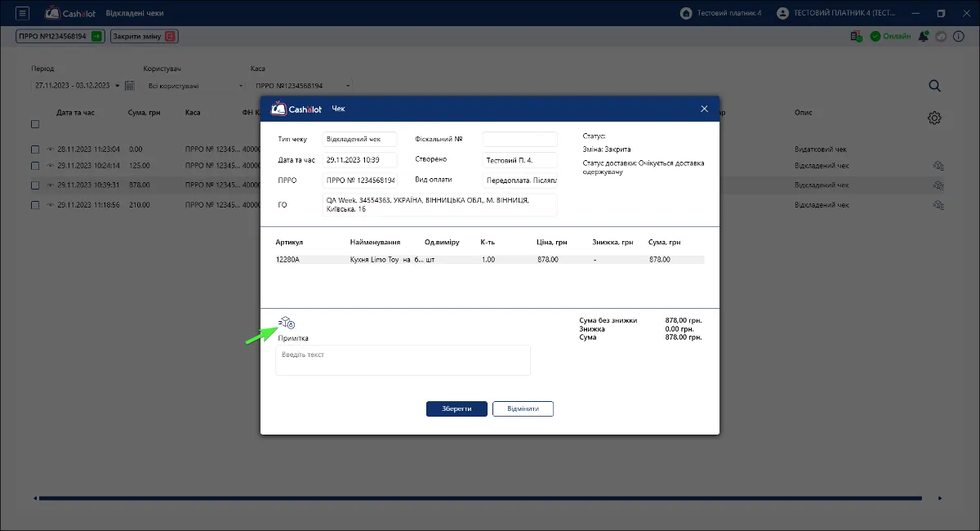Click the Тестовий платник 4 home item
Screen dimensions: 980x531
tap(720, 13)
